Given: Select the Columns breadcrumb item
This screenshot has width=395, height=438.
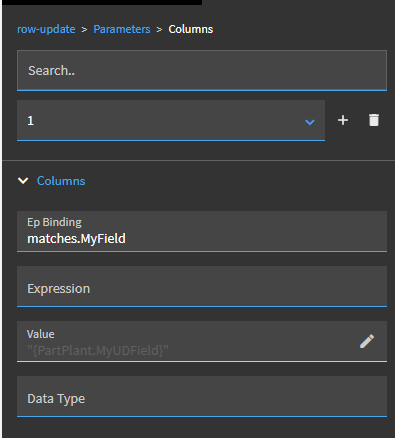Looking at the screenshot, I should pyautogui.click(x=191, y=29).
